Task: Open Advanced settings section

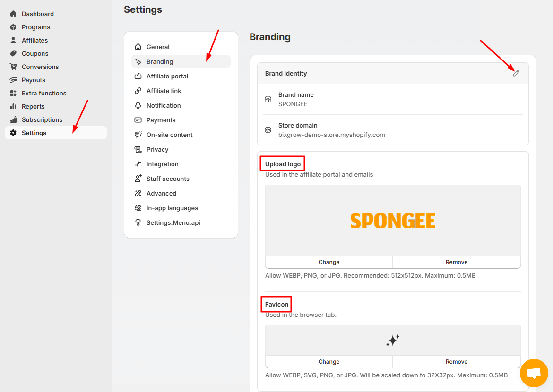Action: [161, 193]
